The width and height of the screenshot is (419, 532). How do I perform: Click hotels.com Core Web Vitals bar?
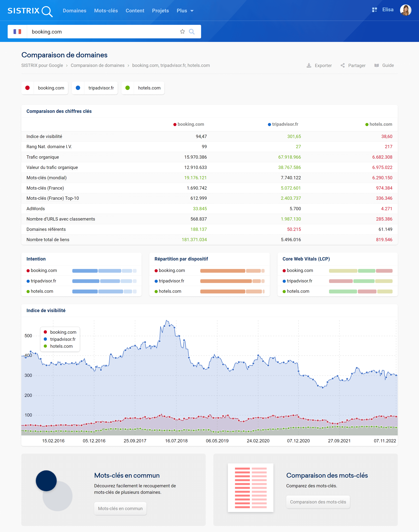point(361,291)
